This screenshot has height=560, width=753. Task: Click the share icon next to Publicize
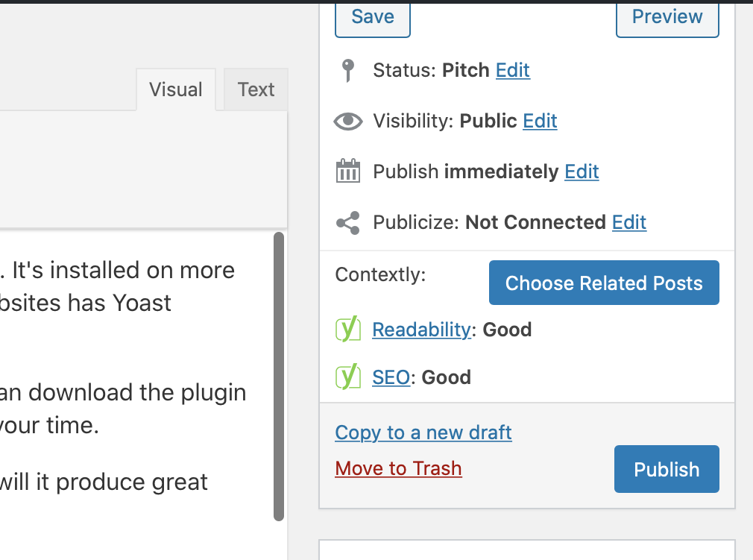coord(347,221)
